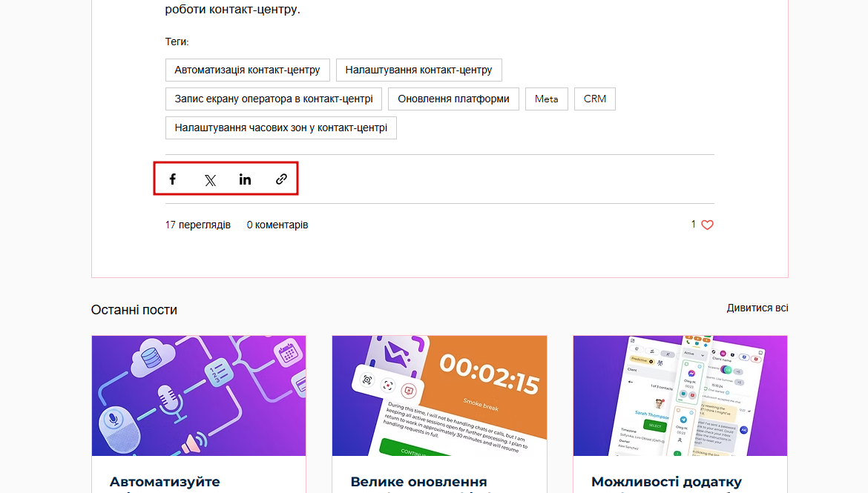
Task: Open post titled Можливості додатку
Action: click(666, 482)
